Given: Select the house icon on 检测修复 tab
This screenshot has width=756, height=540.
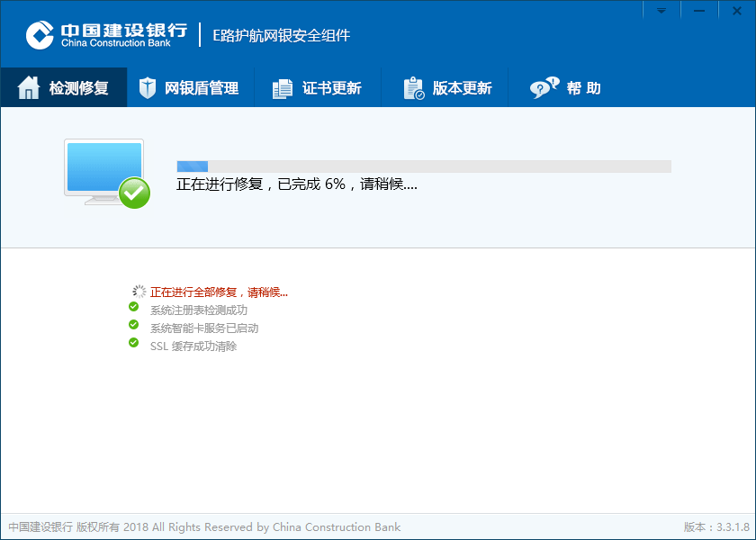Looking at the screenshot, I should tap(31, 87).
